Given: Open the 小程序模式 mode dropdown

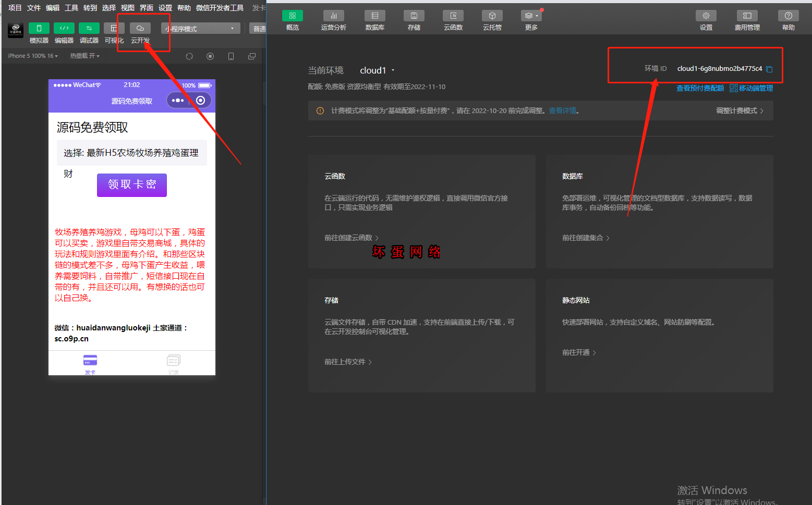Looking at the screenshot, I should tap(201, 28).
